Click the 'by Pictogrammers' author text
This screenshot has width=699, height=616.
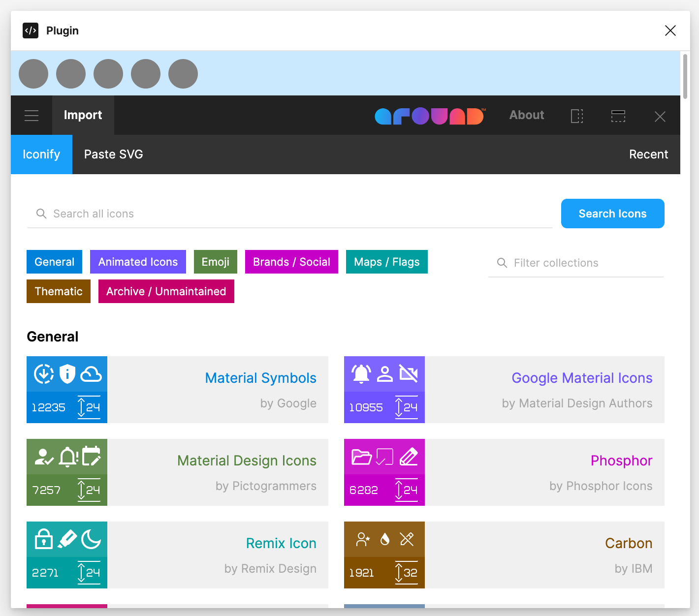pyautogui.click(x=266, y=486)
